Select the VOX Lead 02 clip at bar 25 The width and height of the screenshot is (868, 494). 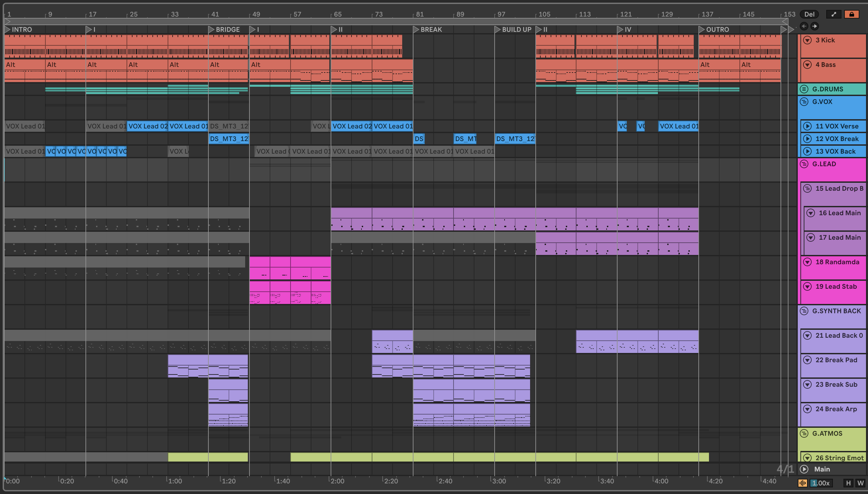(x=147, y=126)
